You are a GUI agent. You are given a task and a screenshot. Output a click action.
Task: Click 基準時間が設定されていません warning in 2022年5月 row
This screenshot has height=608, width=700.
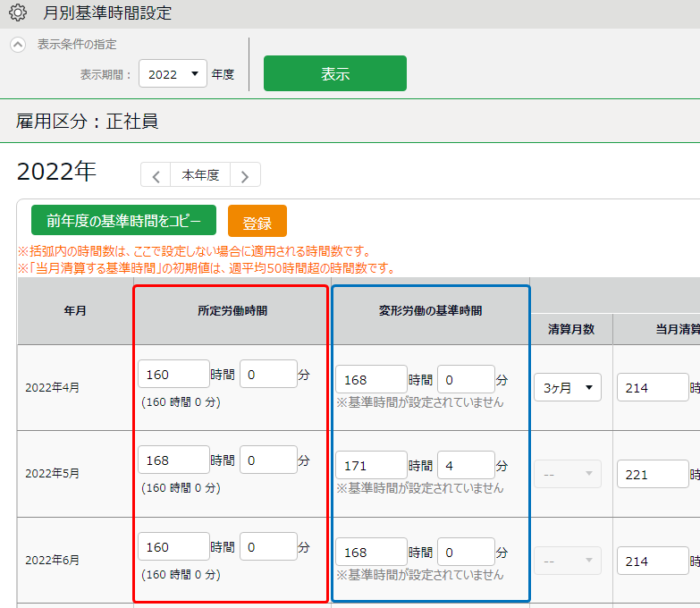419,488
